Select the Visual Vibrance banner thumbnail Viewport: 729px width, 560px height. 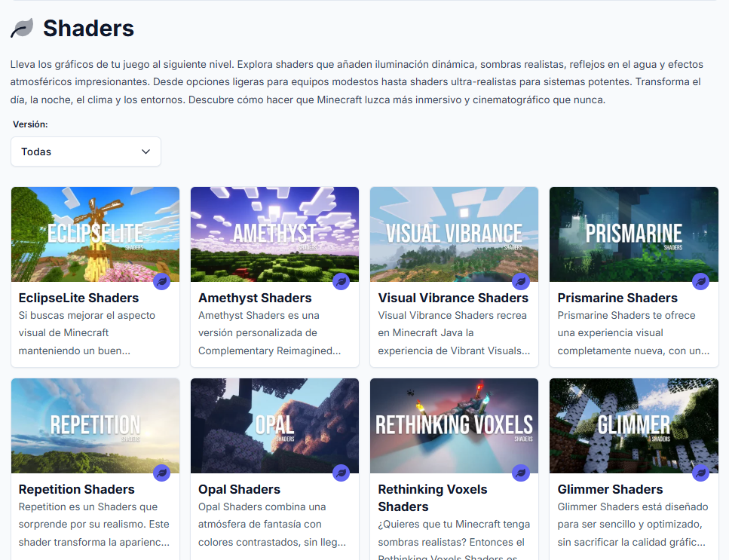pos(455,234)
